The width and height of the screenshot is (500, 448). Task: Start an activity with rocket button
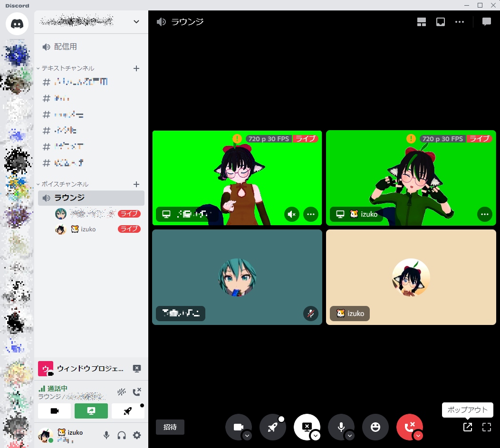tap(272, 427)
